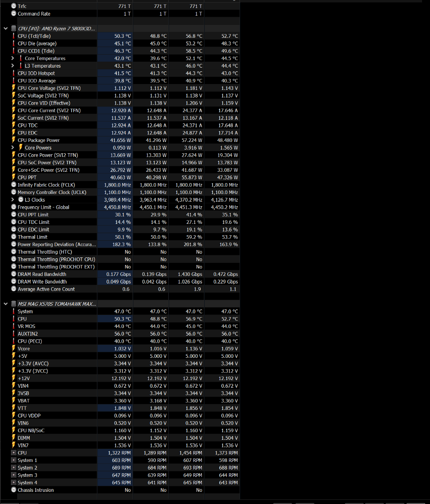Click the thermometer icon of CPU (Tctl/Tdie)

[14, 36]
